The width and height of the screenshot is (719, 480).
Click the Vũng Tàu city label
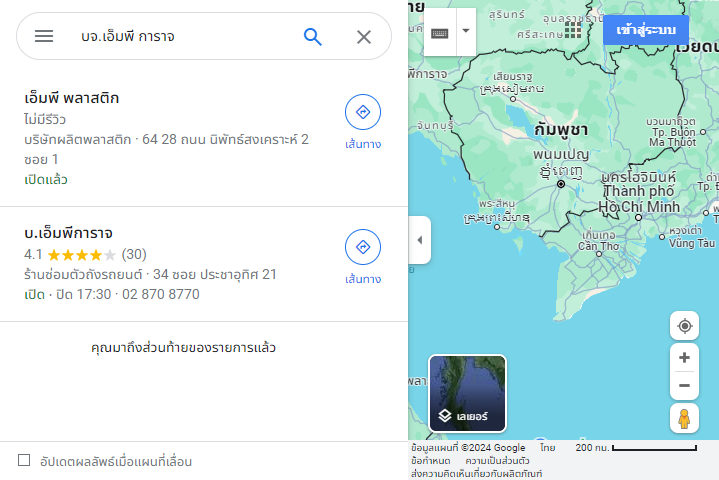tap(691, 243)
